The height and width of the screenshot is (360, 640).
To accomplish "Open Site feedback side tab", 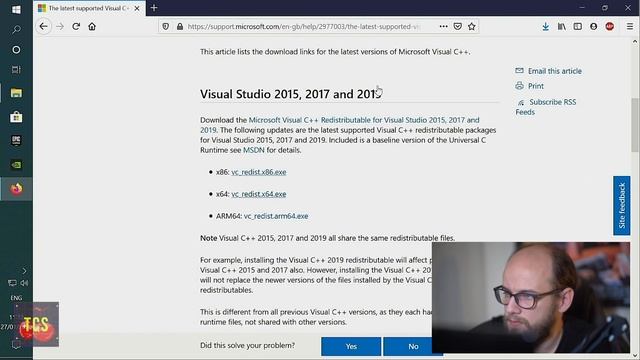I will (x=622, y=206).
